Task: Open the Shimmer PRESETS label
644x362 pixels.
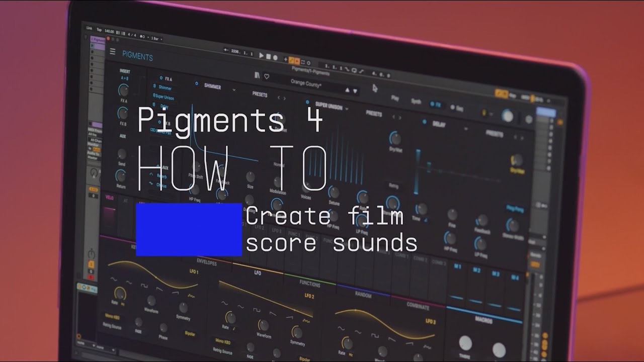Action: pyautogui.click(x=260, y=94)
